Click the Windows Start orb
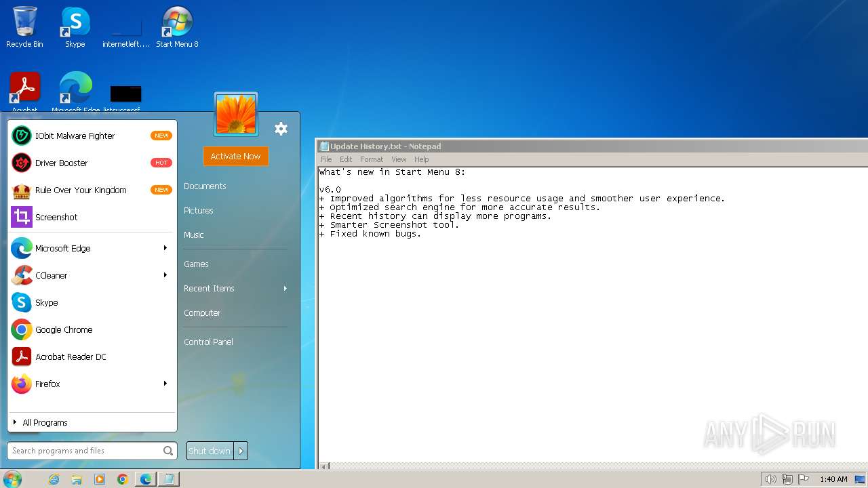 [x=12, y=479]
